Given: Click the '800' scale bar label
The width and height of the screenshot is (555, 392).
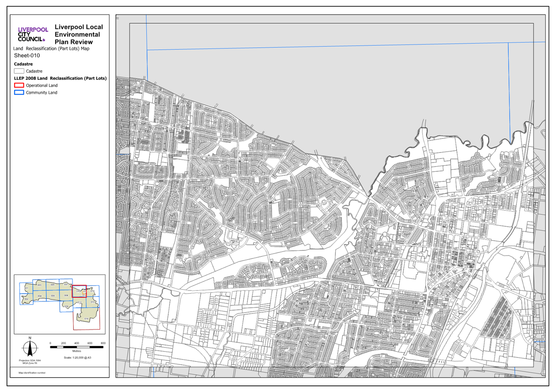Looking at the screenshot, I should [x=103, y=343].
